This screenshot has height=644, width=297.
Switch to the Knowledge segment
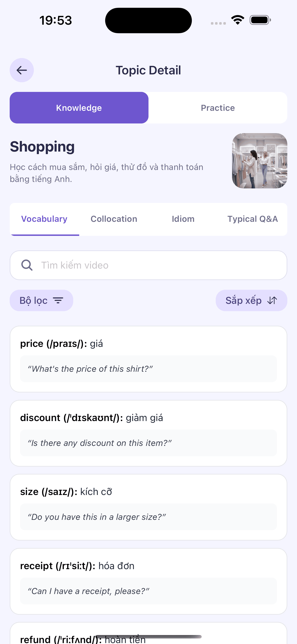(x=79, y=108)
